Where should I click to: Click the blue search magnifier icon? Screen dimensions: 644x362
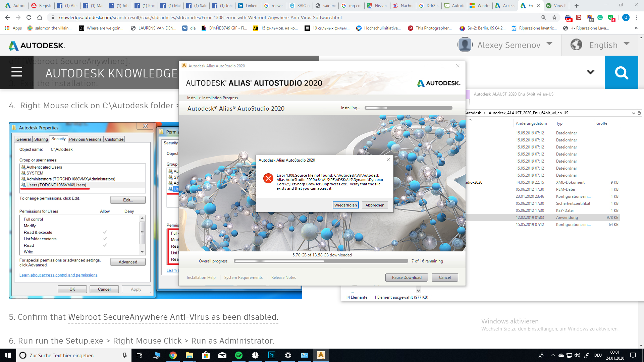tap(621, 72)
